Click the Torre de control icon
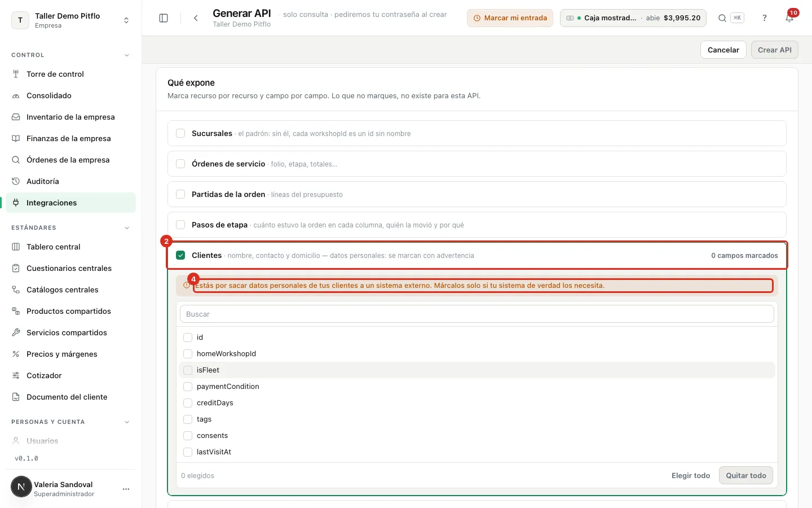Viewport: 812px width, 508px height. [16, 74]
